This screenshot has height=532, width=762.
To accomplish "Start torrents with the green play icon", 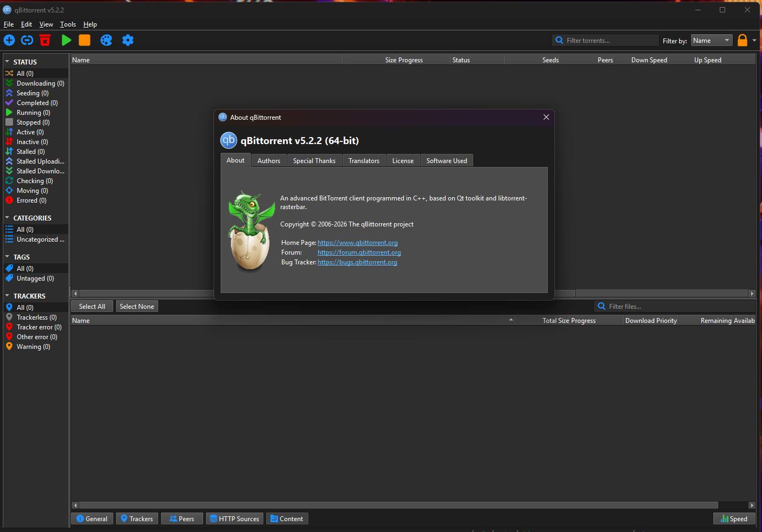I will (x=66, y=40).
